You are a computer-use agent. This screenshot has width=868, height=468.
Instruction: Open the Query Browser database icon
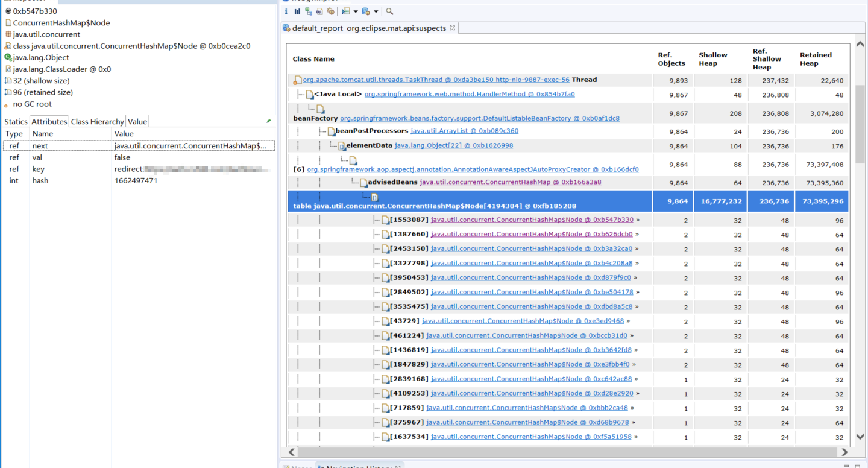point(366,11)
